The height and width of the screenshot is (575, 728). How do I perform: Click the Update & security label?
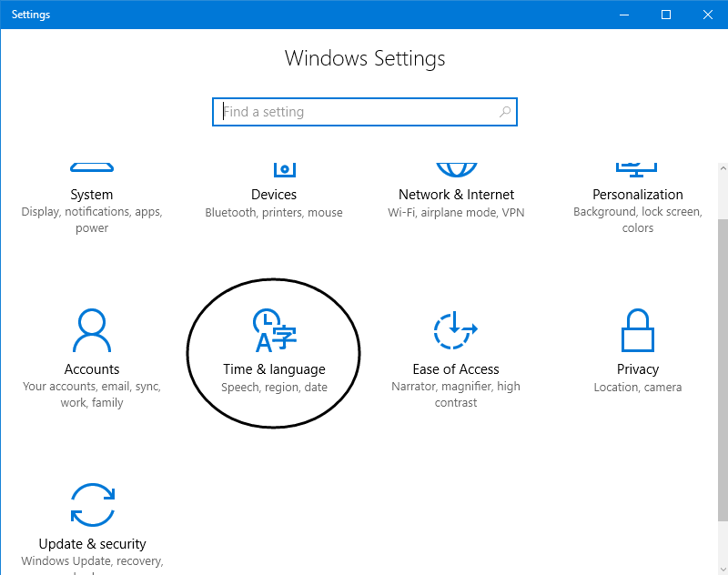tap(93, 544)
